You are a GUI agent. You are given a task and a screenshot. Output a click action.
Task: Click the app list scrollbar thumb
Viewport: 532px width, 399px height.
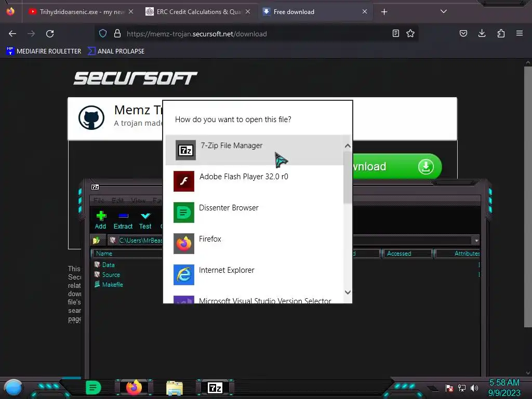point(348,177)
